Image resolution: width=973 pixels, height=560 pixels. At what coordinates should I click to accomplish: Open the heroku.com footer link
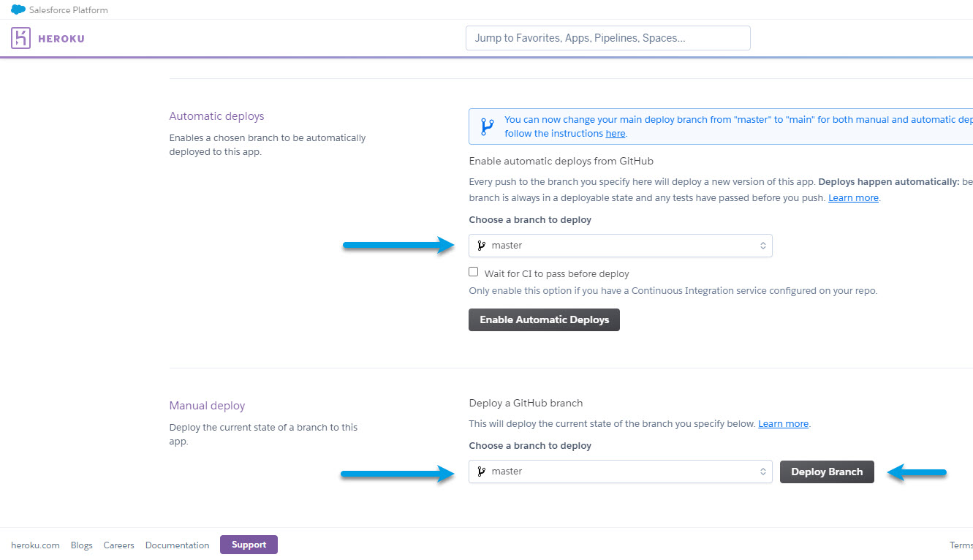tap(35, 545)
